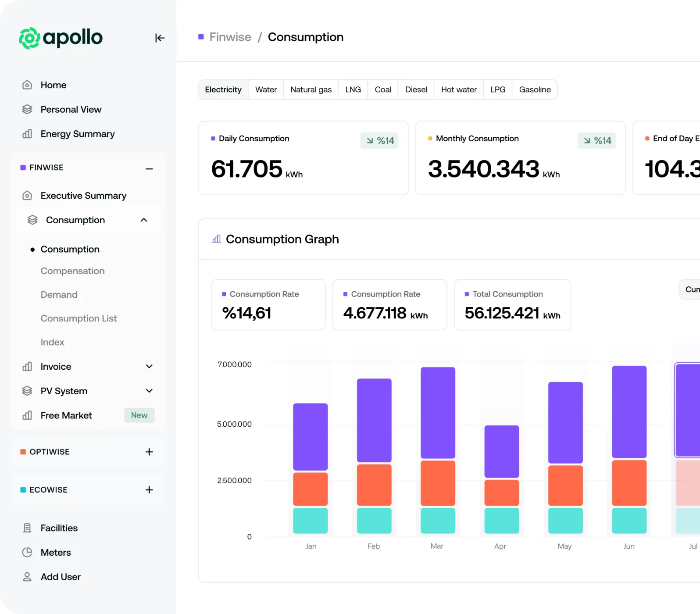Switch to the Natural gas tab

(311, 90)
